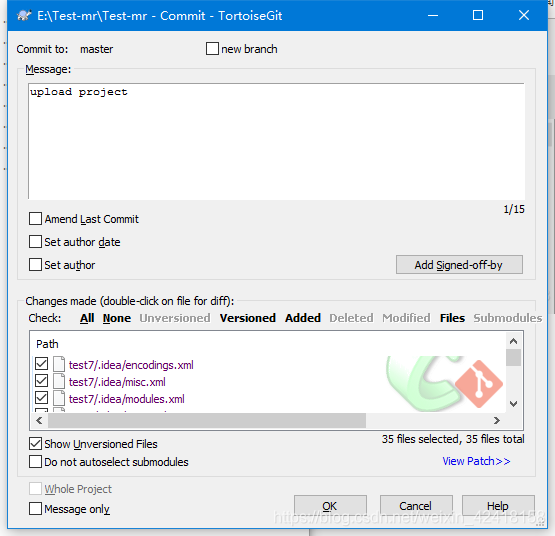This screenshot has width=555, height=536.
Task: Open Help for commit dialog
Action: click(498, 506)
